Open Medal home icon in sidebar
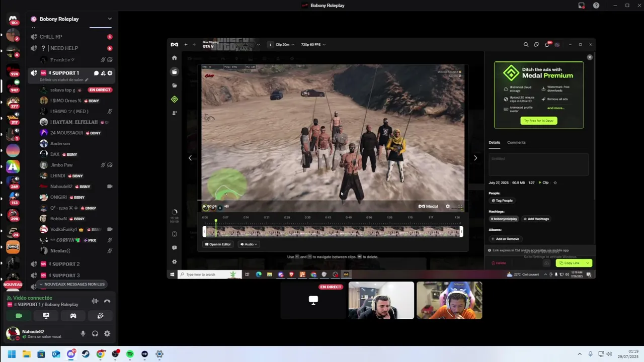The image size is (644, 362). [x=175, y=58]
